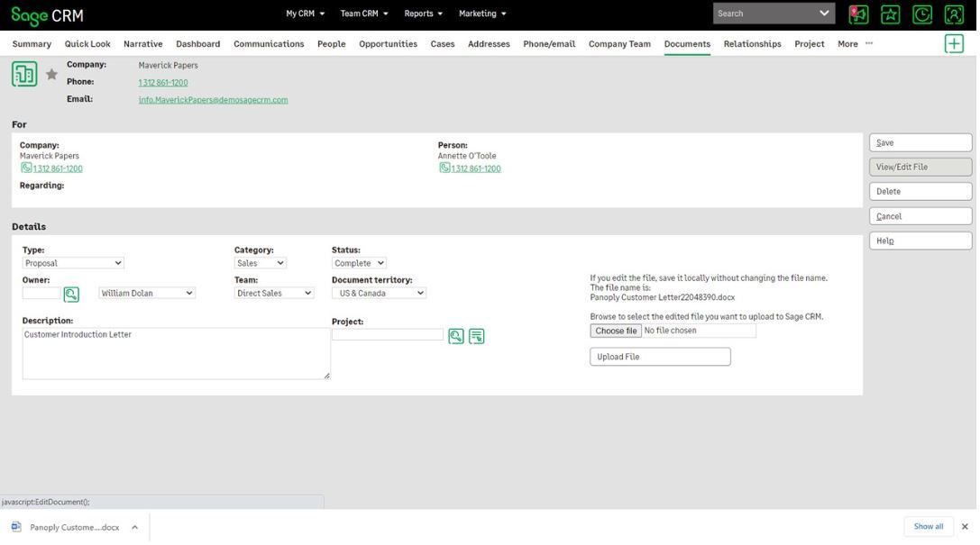980x545 pixels.
Task: Expand the download item chevron menu
Action: pyautogui.click(x=135, y=528)
